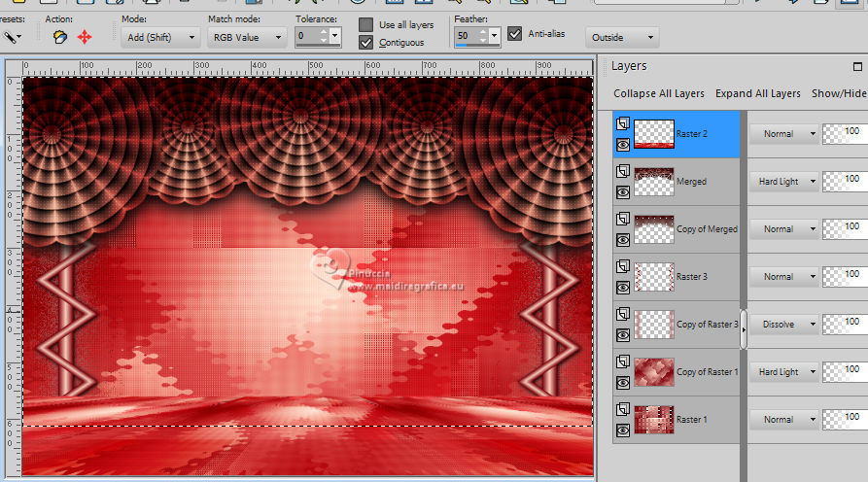
Task: Click the Layers panel splitter handle arrow
Action: click(x=744, y=329)
